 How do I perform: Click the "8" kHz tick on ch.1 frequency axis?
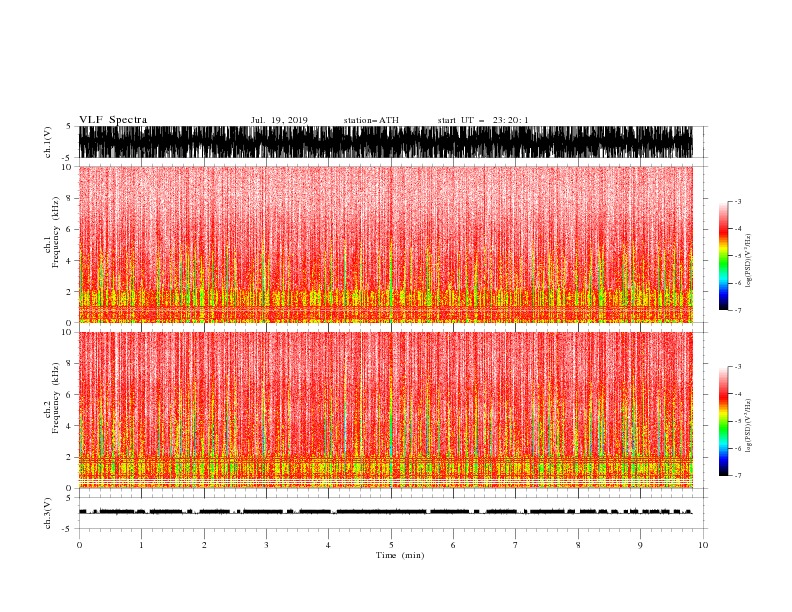point(69,198)
